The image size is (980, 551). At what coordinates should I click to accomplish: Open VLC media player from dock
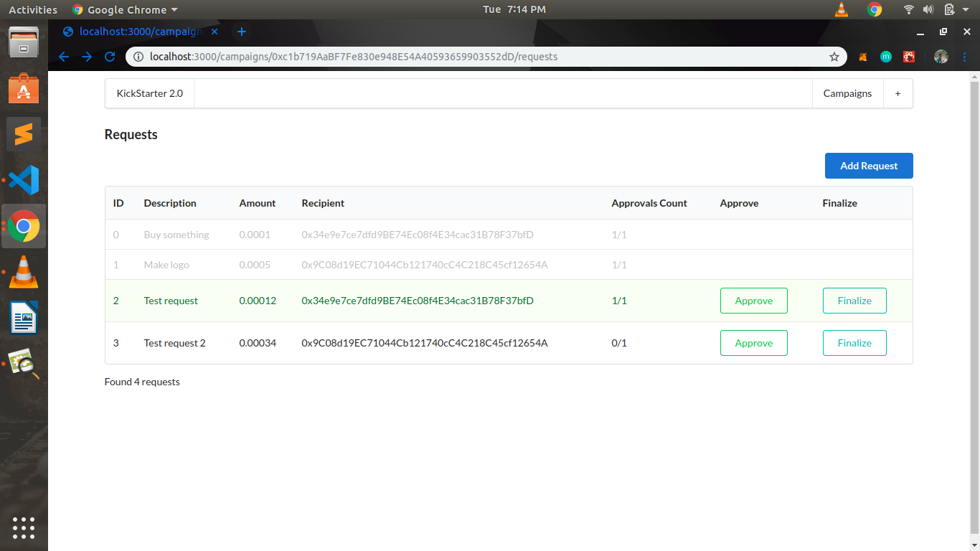pyautogui.click(x=24, y=272)
